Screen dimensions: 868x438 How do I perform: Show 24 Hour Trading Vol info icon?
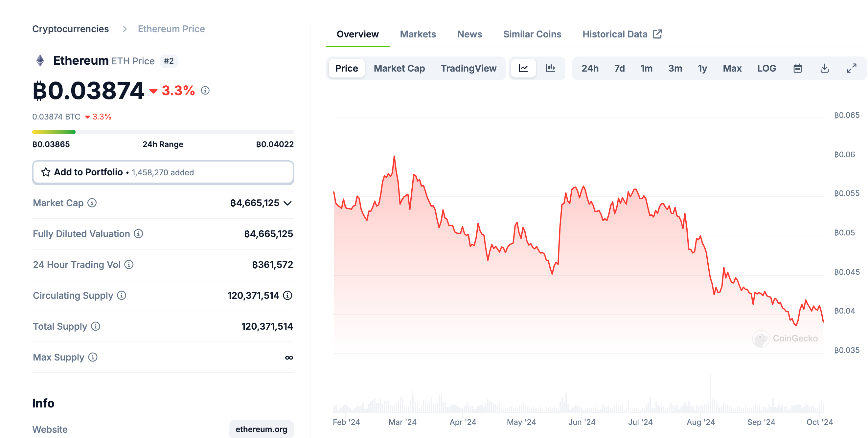[x=129, y=265]
